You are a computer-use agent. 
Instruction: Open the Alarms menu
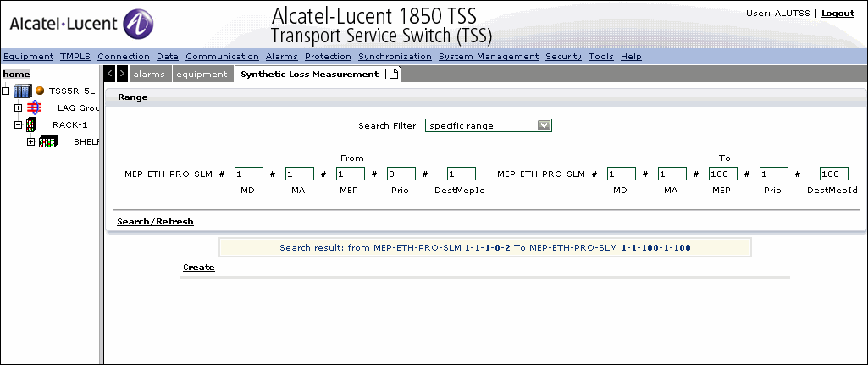[282, 57]
